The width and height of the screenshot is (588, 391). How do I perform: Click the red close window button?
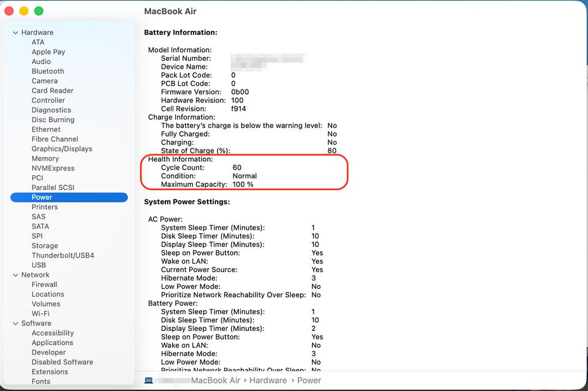(9, 11)
